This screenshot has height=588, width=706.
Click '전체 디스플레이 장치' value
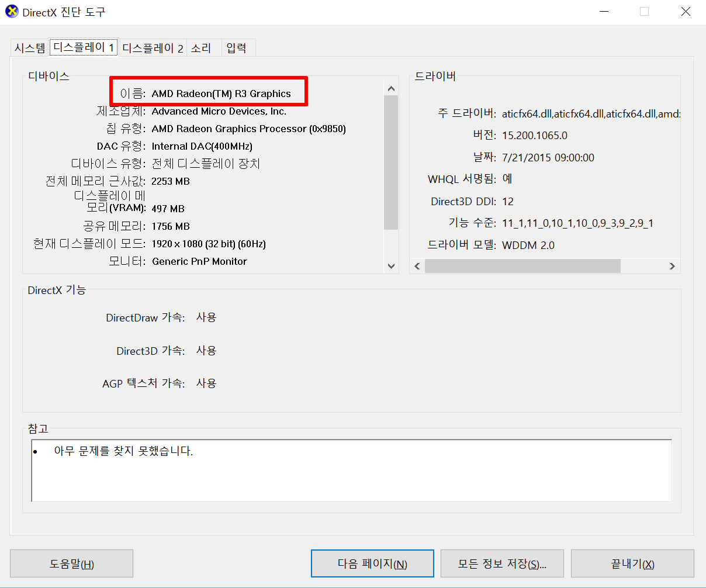click(206, 164)
